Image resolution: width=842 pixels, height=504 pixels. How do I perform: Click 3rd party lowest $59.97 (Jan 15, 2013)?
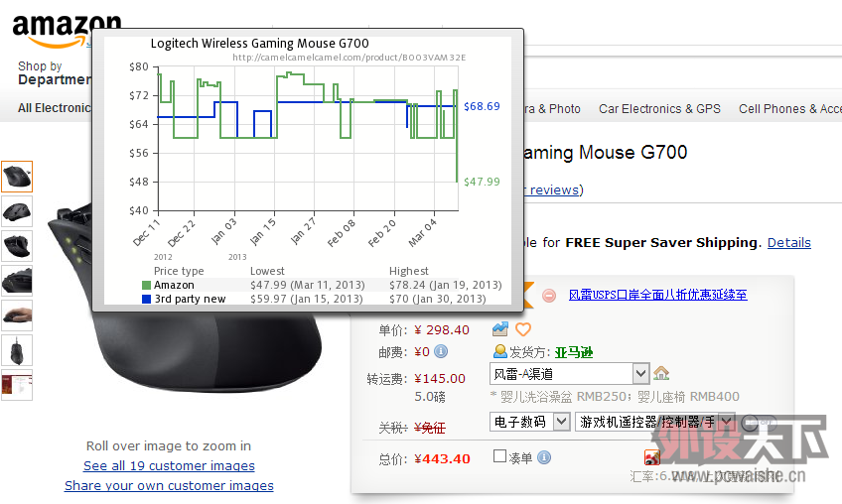click(x=306, y=299)
